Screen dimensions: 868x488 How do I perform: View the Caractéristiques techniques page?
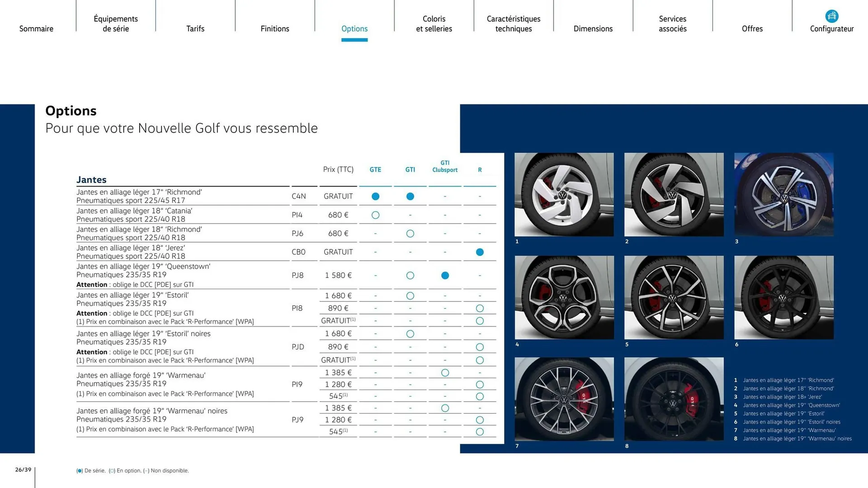coord(514,23)
